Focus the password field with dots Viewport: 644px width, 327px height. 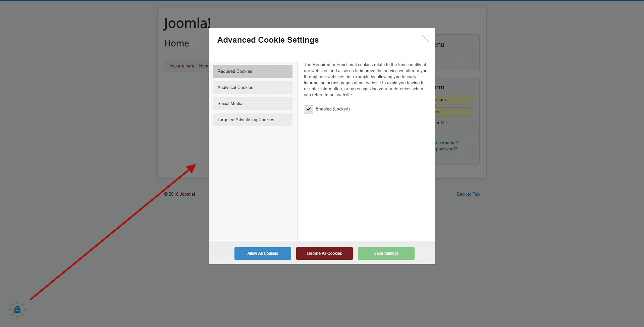click(453, 112)
